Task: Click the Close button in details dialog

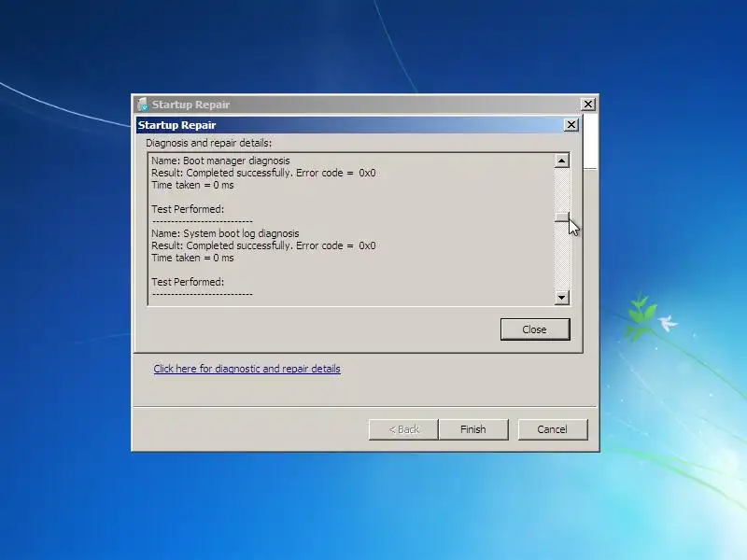Action: pyautogui.click(x=535, y=329)
